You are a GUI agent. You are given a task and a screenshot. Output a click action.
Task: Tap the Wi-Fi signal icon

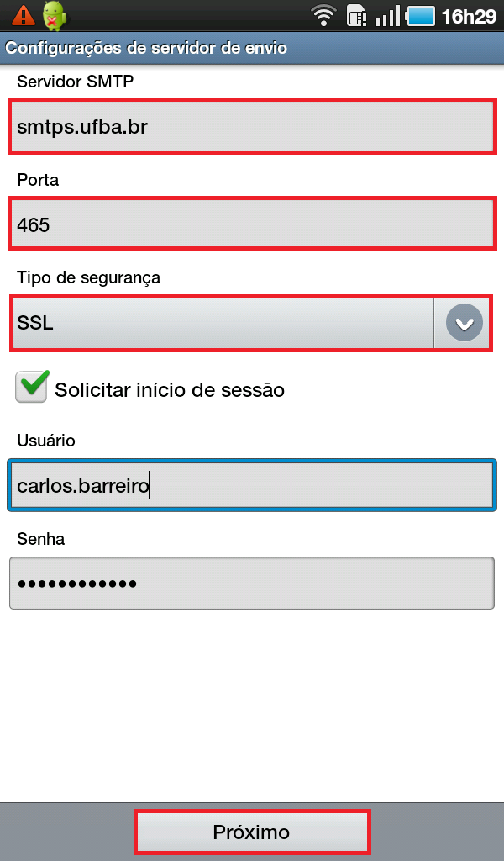[323, 15]
